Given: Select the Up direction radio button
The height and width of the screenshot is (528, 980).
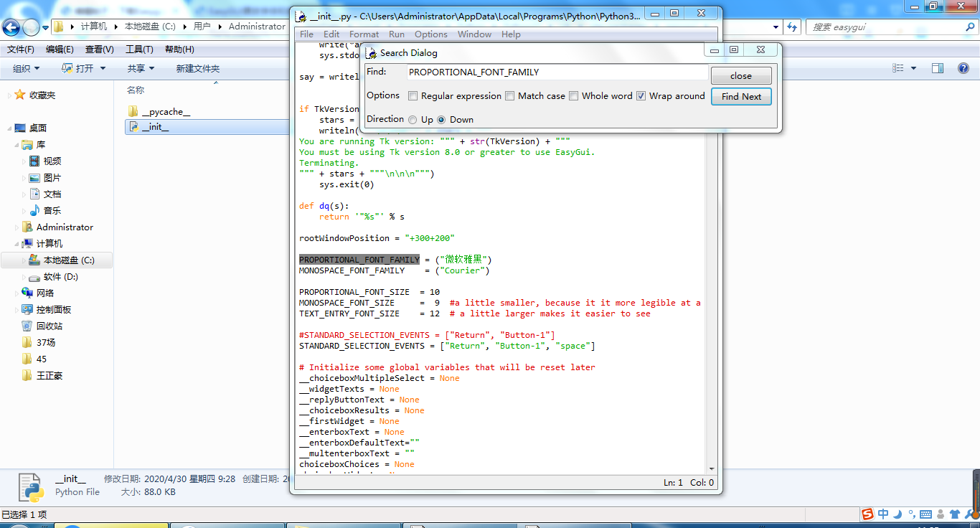Looking at the screenshot, I should click(x=413, y=120).
